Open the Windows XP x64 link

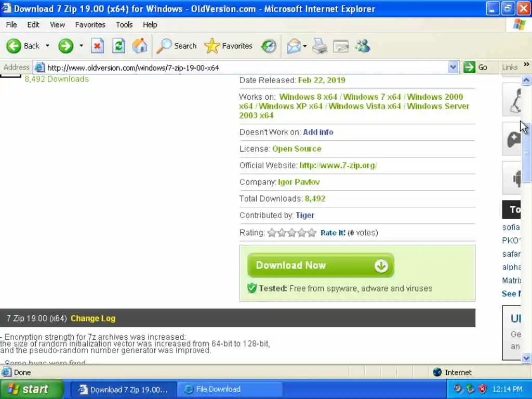290,106
